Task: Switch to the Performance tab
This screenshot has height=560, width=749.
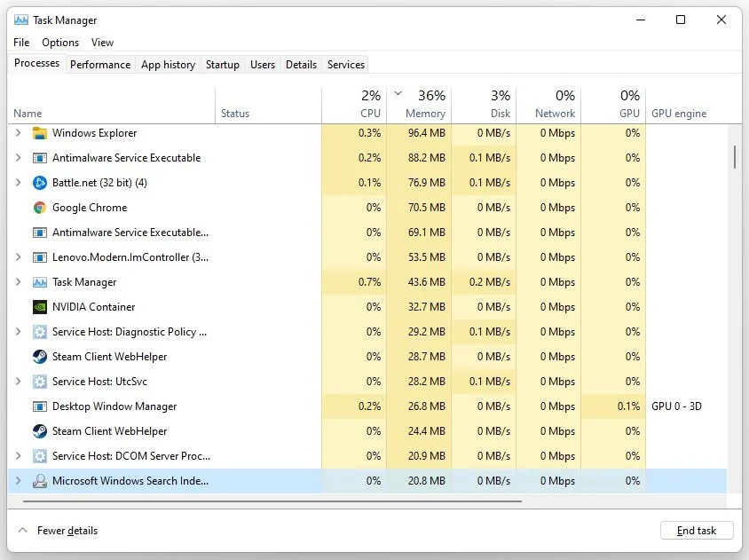Action: 99,65
